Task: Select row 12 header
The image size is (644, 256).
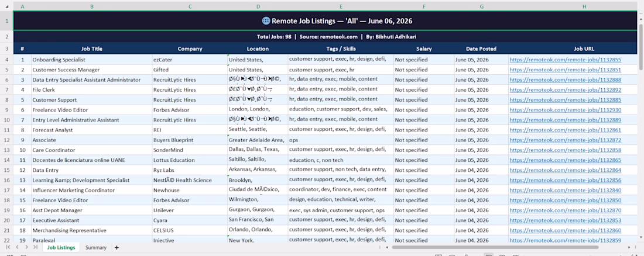Action: (x=6, y=140)
